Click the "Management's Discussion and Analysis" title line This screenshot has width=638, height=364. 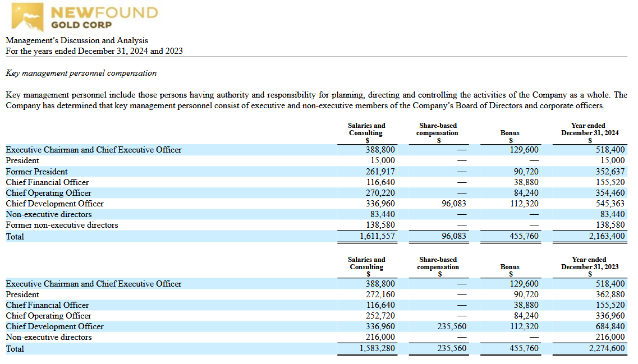click(77, 40)
